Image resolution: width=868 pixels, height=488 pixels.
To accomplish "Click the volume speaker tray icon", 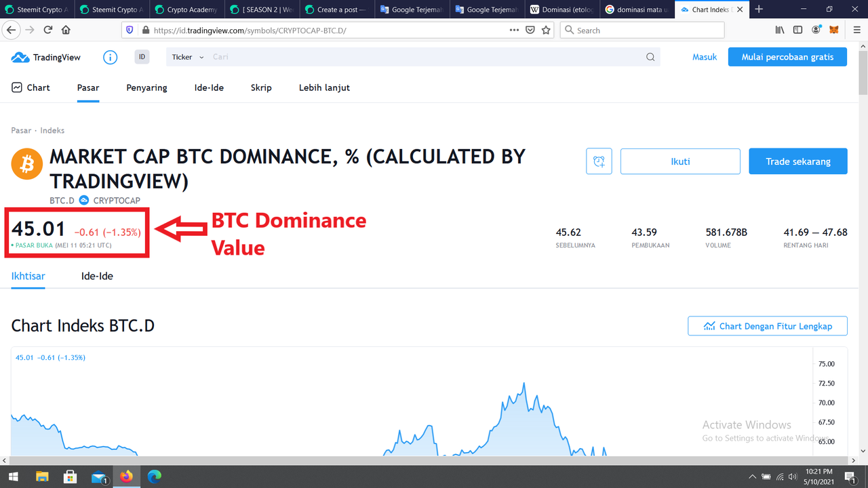I will coord(792,476).
